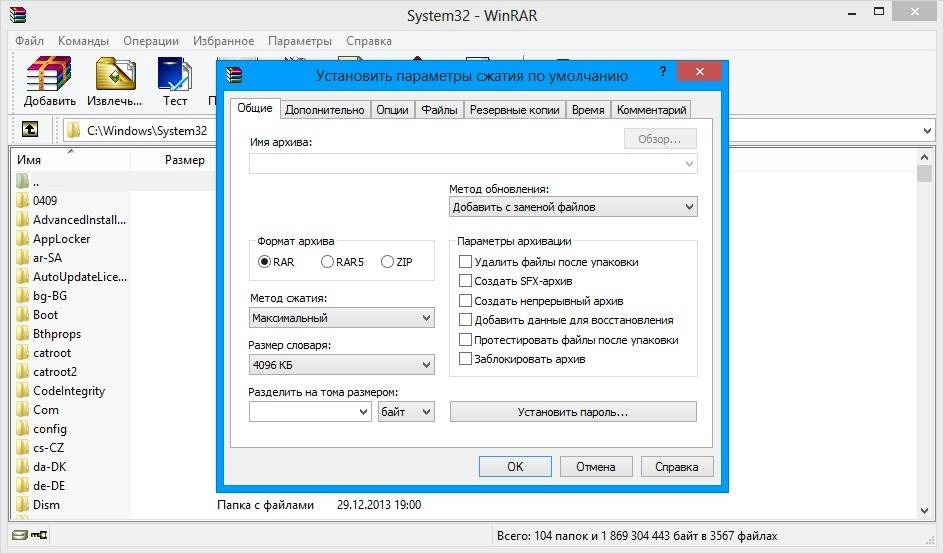Switch to the Дополнительно tab

tap(324, 110)
